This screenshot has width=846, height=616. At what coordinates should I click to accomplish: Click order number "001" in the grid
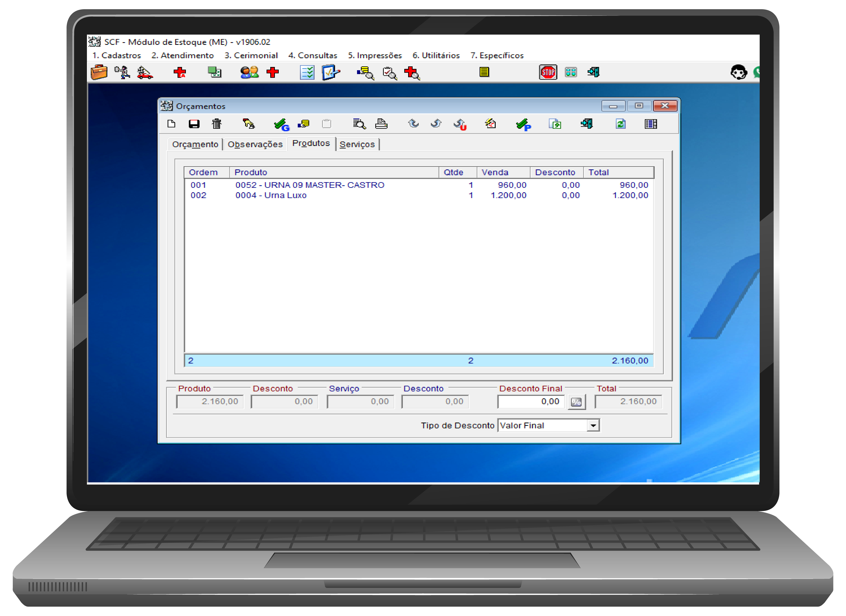tap(198, 185)
